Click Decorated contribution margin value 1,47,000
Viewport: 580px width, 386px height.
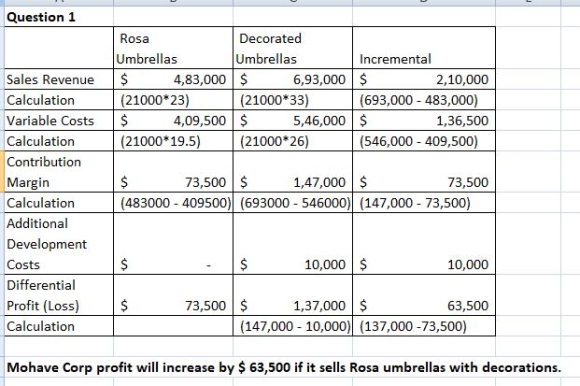point(293,172)
